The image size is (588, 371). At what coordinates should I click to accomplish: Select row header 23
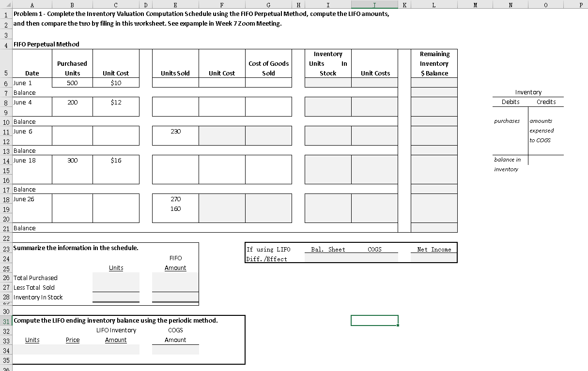[5, 248]
